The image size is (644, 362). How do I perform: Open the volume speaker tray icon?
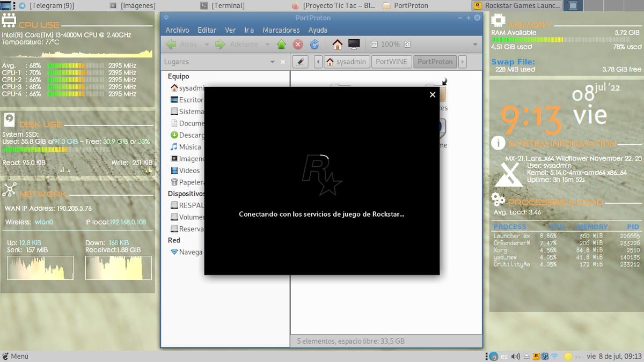[516, 356]
